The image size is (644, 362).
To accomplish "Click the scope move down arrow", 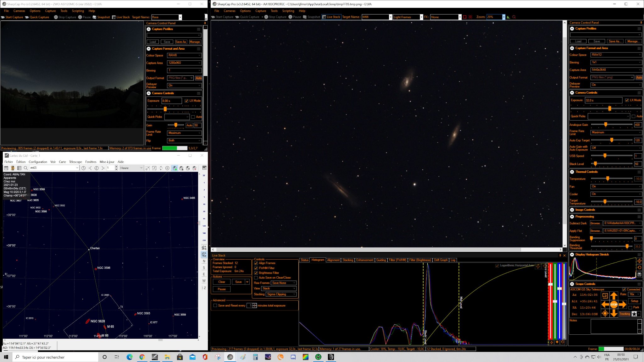I will [613, 313].
